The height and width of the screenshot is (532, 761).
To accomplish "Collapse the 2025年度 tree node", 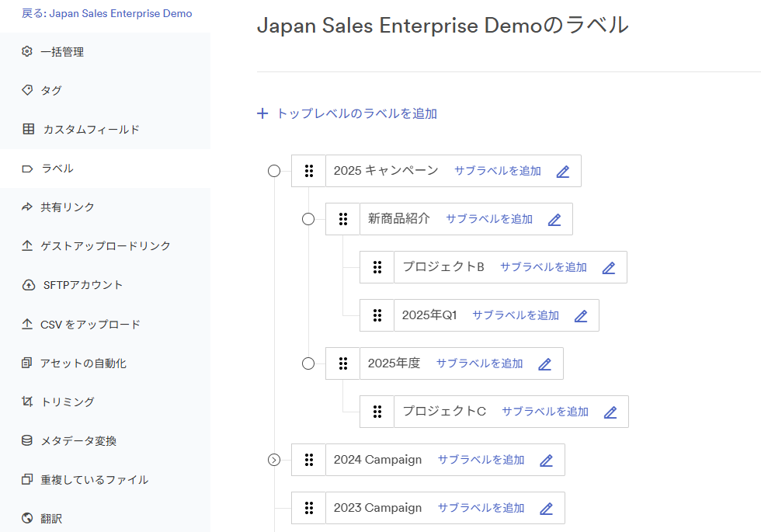I will [x=308, y=363].
